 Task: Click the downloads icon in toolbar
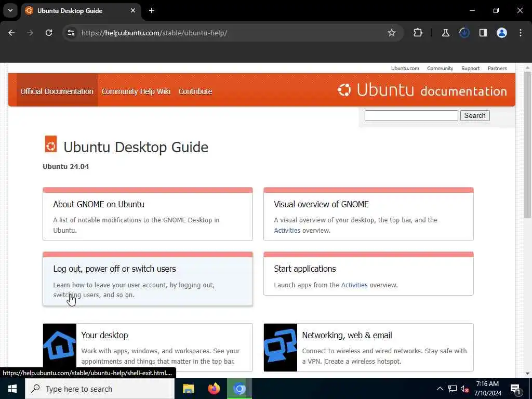(x=464, y=33)
